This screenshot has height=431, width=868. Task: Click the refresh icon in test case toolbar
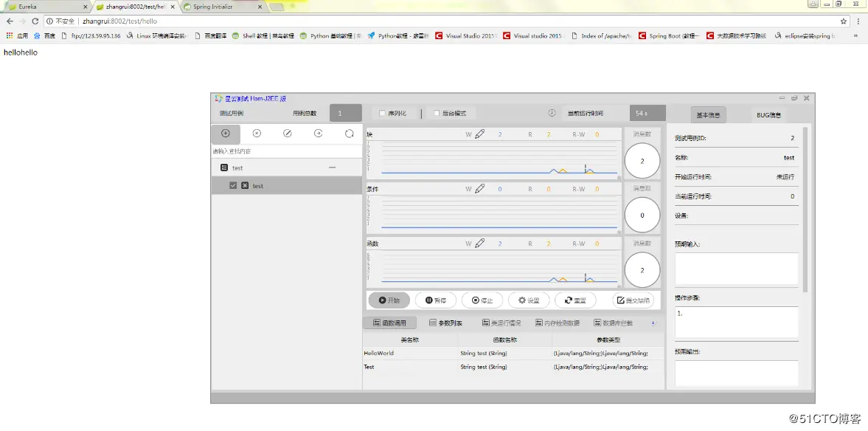(350, 134)
